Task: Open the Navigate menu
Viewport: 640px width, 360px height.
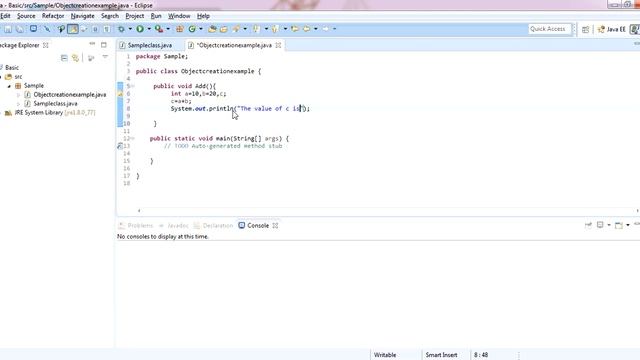Action: pyautogui.click(x=82, y=16)
